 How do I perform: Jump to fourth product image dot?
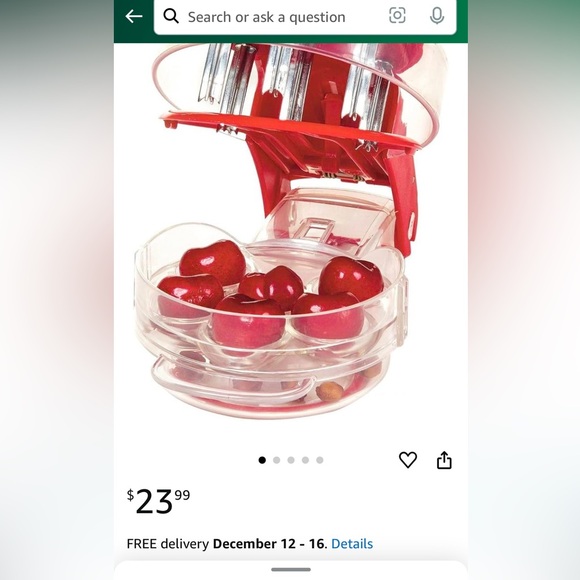(x=305, y=460)
